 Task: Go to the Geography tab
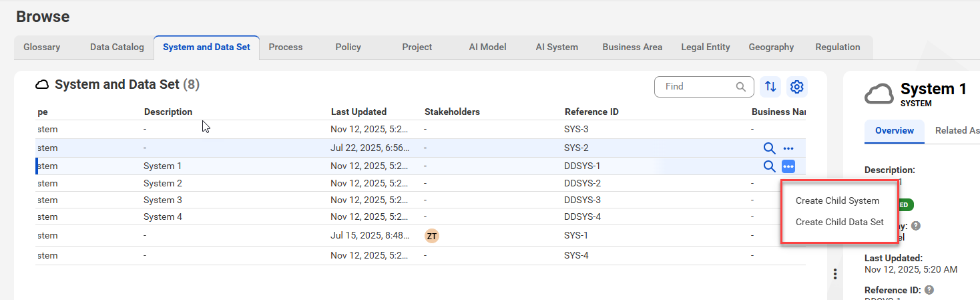click(x=771, y=47)
